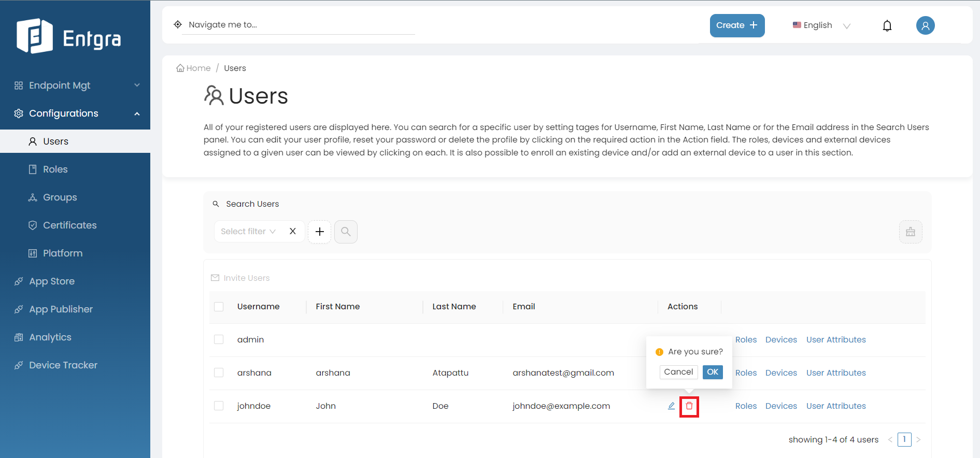Screen dimensions: 980x458
Task: Open Roles in the sidebar
Action: [55, 169]
